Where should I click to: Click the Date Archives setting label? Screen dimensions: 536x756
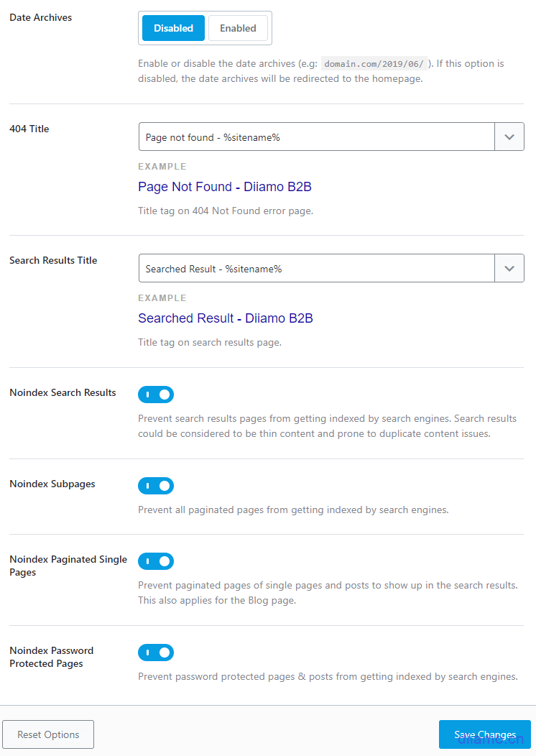tap(41, 17)
